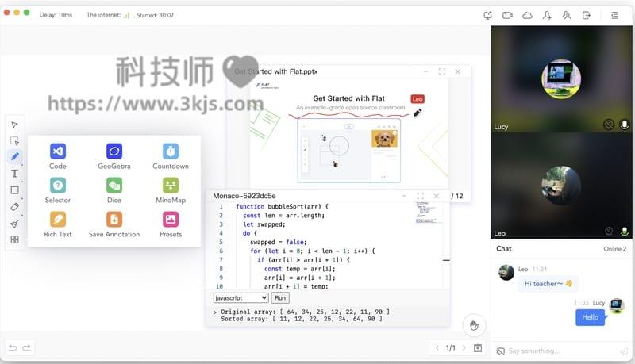Redo the whiteboard action
This screenshot has height=364, width=635.
point(27,347)
